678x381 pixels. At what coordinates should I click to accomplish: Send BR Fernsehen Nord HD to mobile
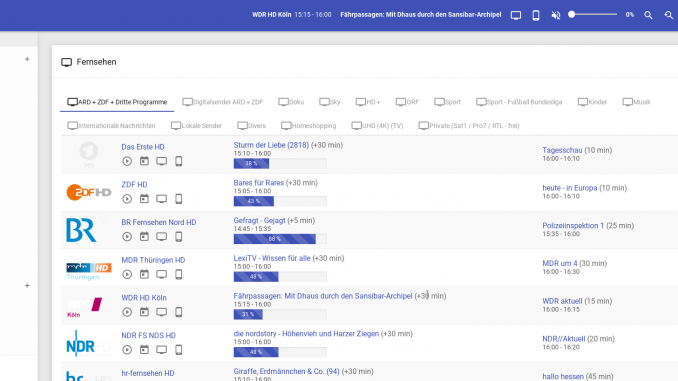[179, 236]
